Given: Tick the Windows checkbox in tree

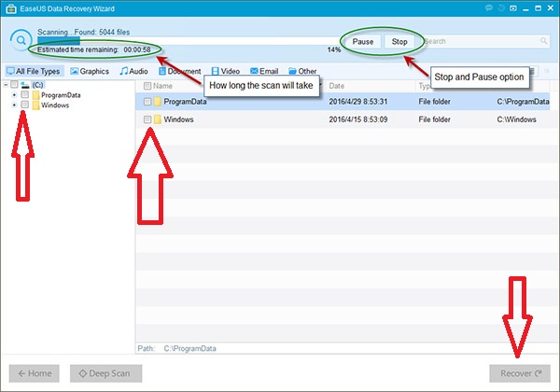Looking at the screenshot, I should pos(24,105).
